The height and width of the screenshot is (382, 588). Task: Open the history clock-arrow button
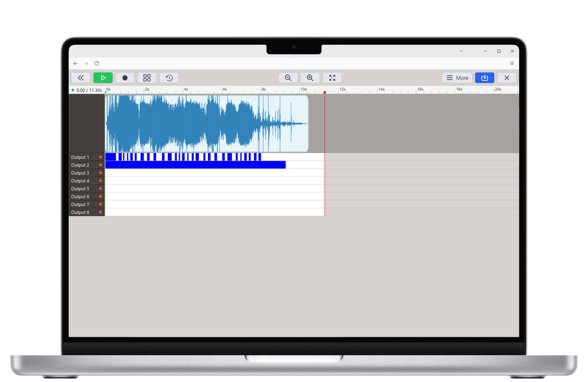coord(169,78)
